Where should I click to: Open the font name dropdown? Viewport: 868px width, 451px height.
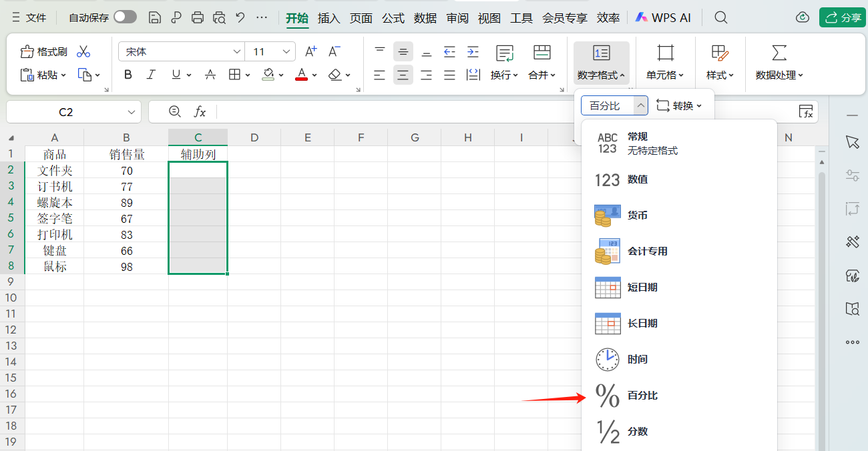[237, 52]
